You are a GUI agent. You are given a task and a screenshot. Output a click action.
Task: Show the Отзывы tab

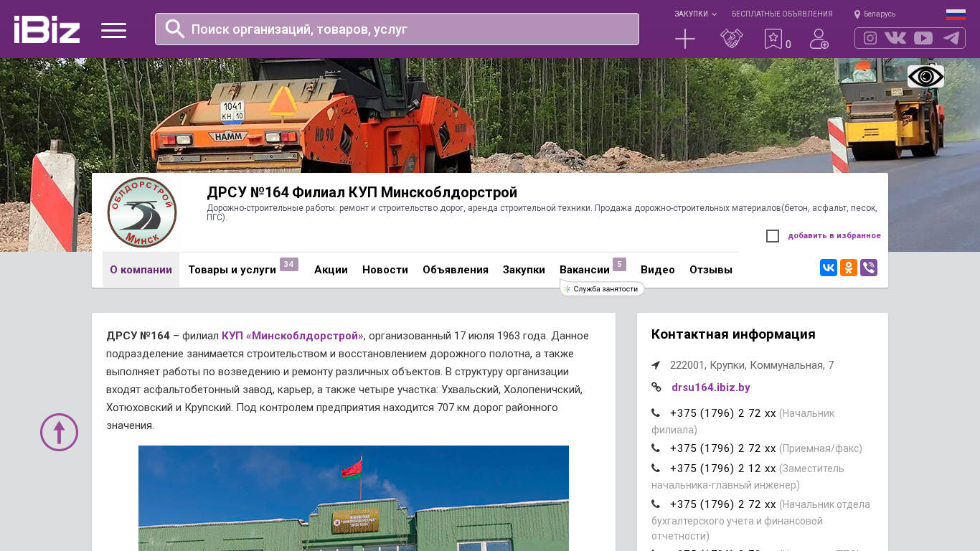pyautogui.click(x=711, y=270)
